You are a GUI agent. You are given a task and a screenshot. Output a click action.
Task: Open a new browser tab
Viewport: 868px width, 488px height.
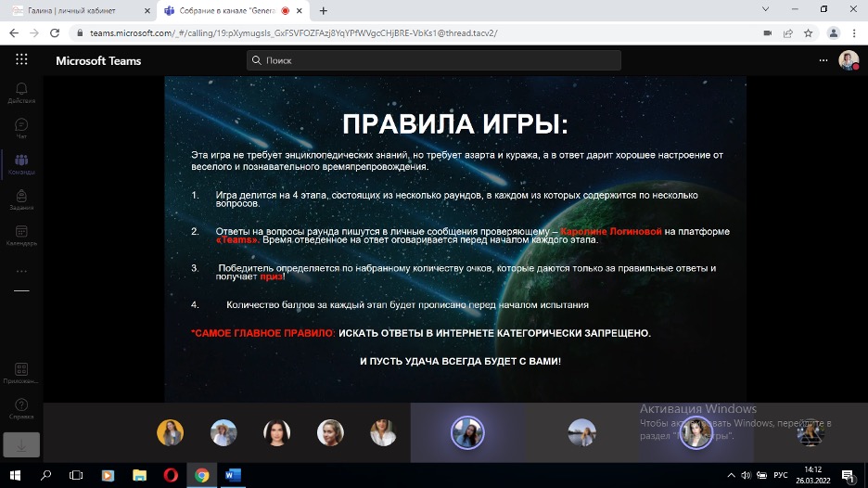pos(324,10)
